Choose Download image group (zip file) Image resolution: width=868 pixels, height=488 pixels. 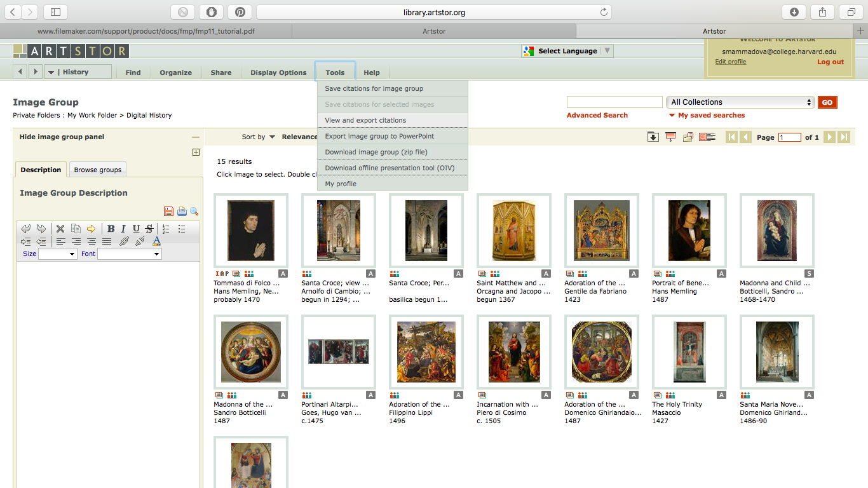click(x=393, y=152)
